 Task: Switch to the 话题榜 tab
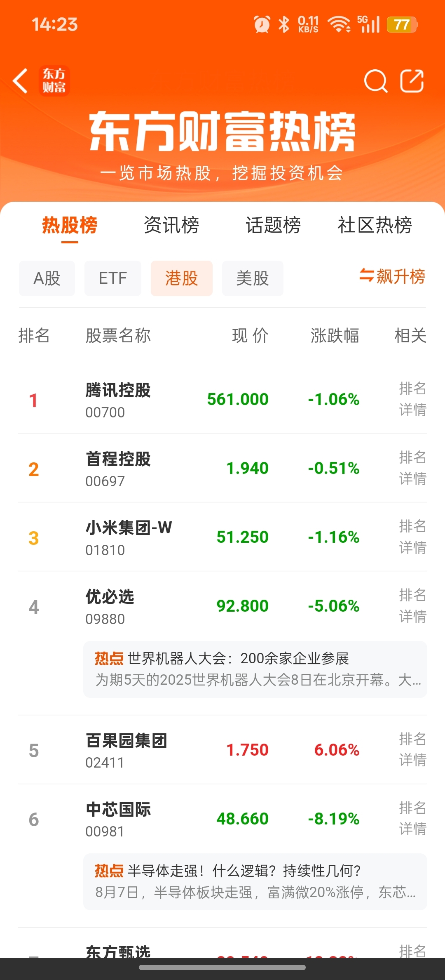tap(273, 225)
